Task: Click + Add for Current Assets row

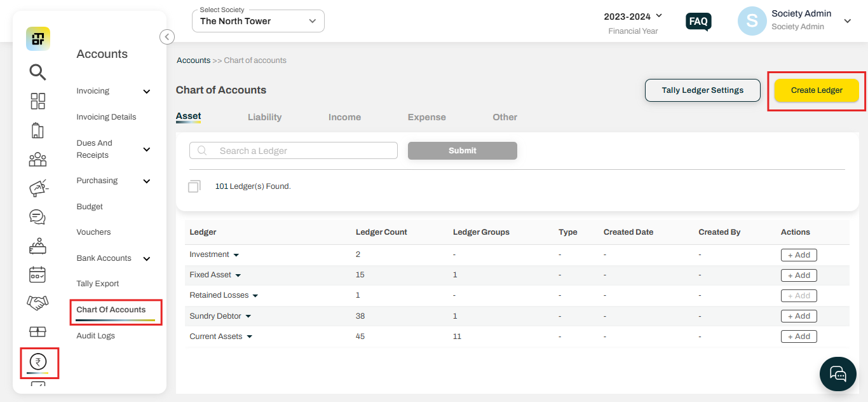Action: pos(799,336)
